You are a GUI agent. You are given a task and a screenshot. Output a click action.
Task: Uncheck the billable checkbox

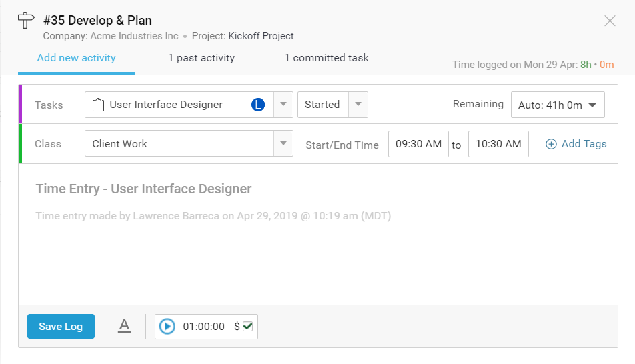pyautogui.click(x=248, y=327)
